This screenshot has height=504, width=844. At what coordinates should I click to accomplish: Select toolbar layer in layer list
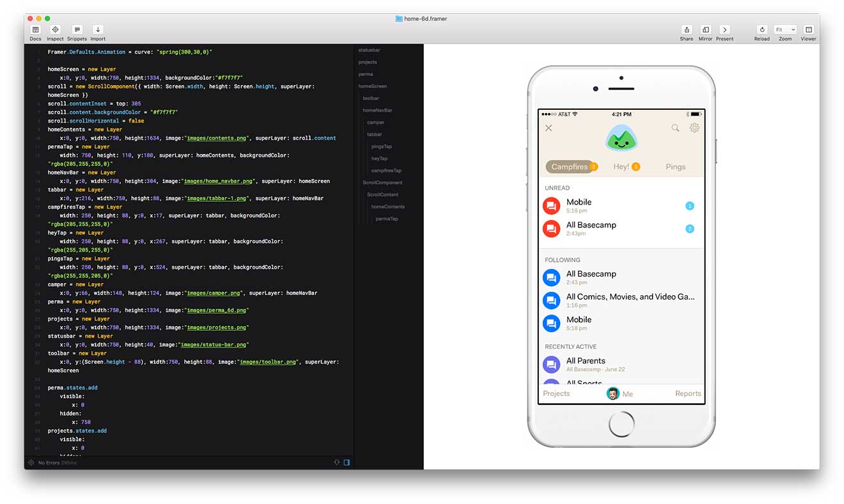tap(371, 98)
